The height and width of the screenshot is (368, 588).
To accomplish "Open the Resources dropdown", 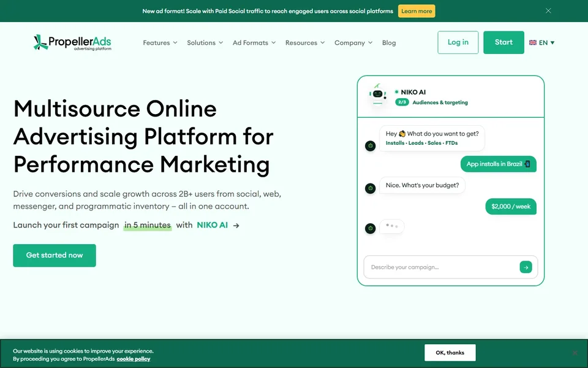I will coord(305,43).
